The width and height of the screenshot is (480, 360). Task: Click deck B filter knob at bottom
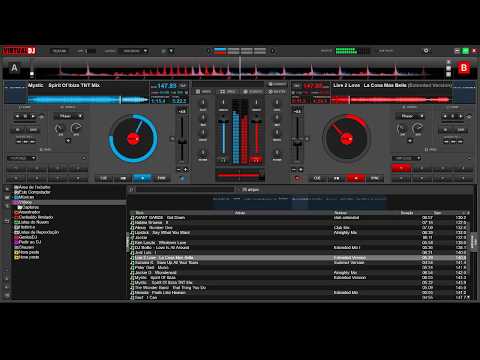(x=277, y=153)
